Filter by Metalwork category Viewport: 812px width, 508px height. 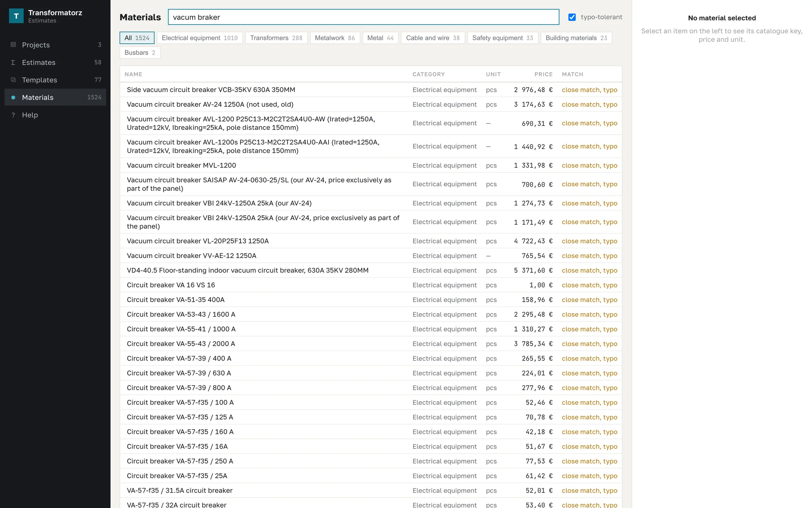[335, 38]
